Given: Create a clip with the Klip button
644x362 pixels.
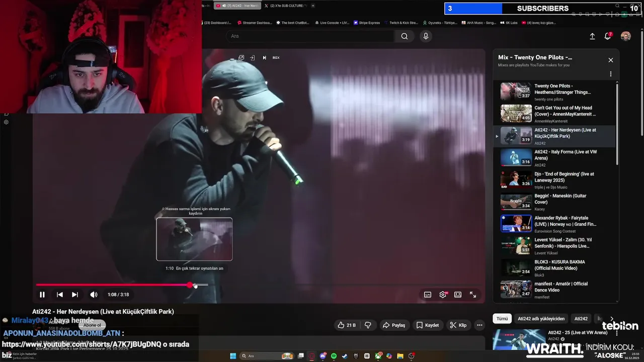Looking at the screenshot, I should click(458, 325).
